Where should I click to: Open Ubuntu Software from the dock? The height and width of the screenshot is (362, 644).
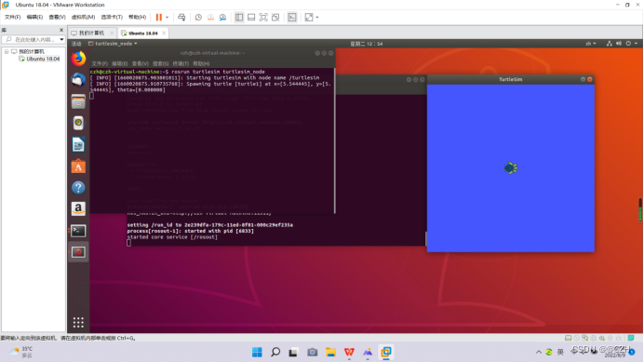pyautogui.click(x=78, y=166)
